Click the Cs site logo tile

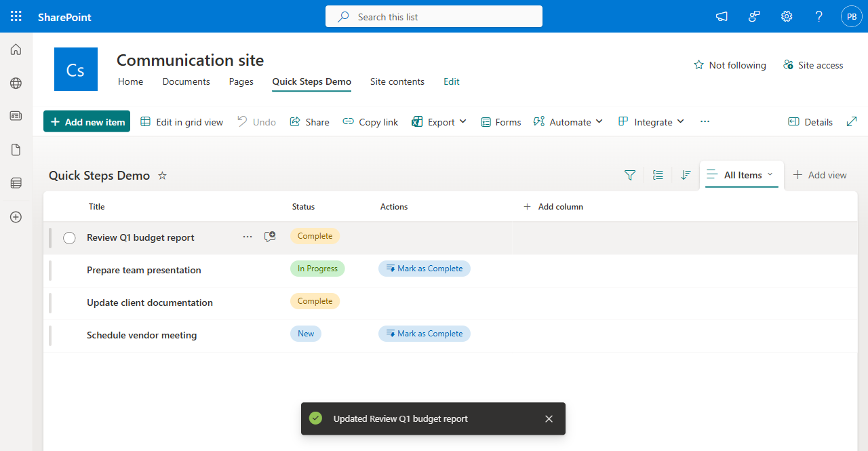[x=76, y=69]
